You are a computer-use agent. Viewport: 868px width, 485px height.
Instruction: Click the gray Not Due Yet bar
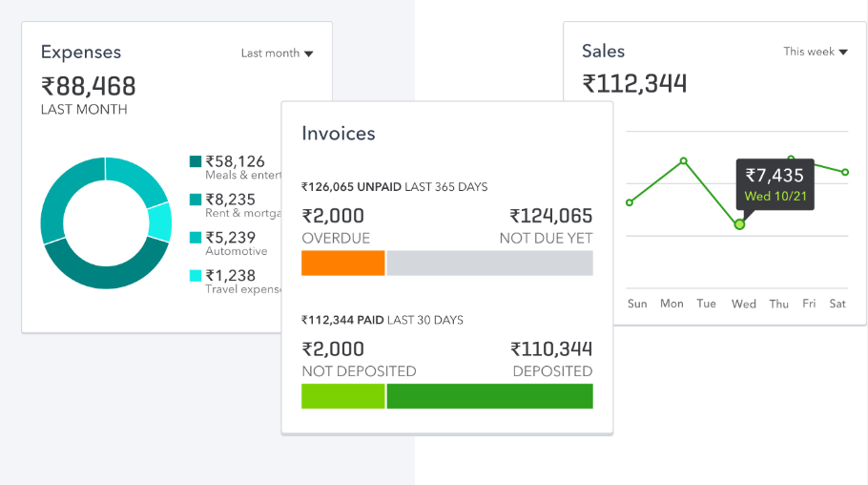pos(489,264)
